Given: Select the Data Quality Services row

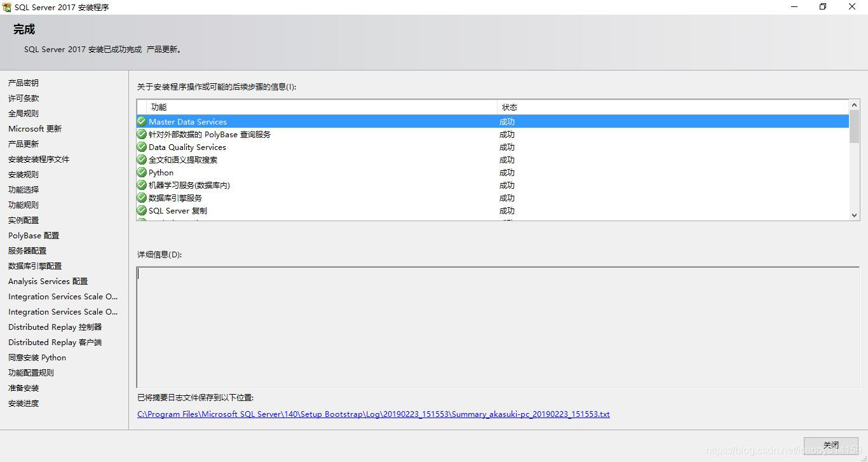Looking at the screenshot, I should tap(492, 147).
